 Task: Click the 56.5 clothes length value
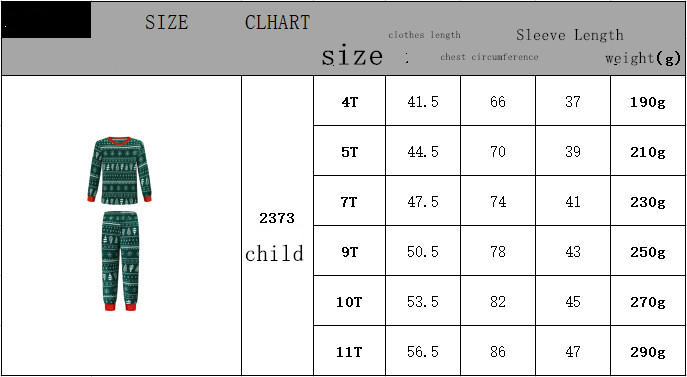pyautogui.click(x=423, y=351)
